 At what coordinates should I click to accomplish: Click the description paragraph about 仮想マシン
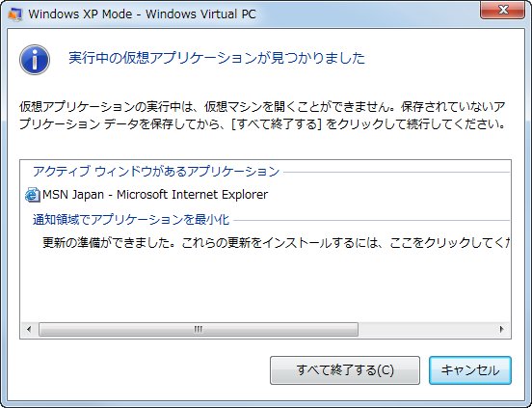pyautogui.click(x=262, y=116)
